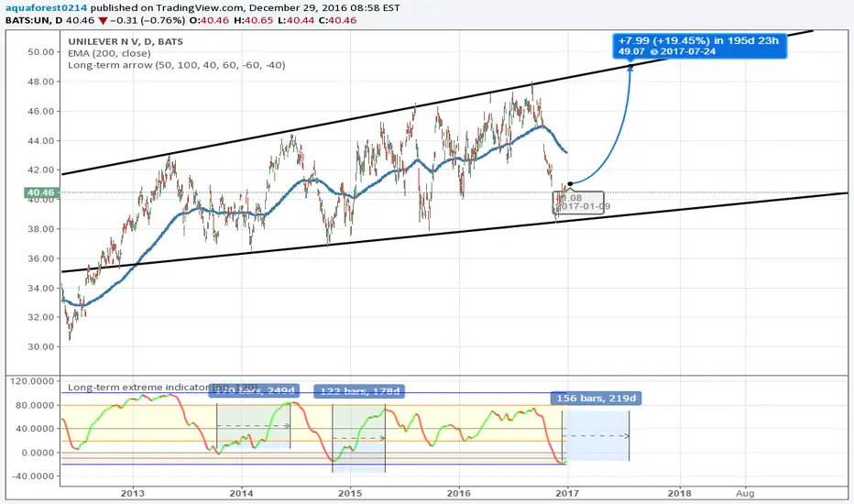Click the 2017 label on time axis

pyautogui.click(x=567, y=494)
